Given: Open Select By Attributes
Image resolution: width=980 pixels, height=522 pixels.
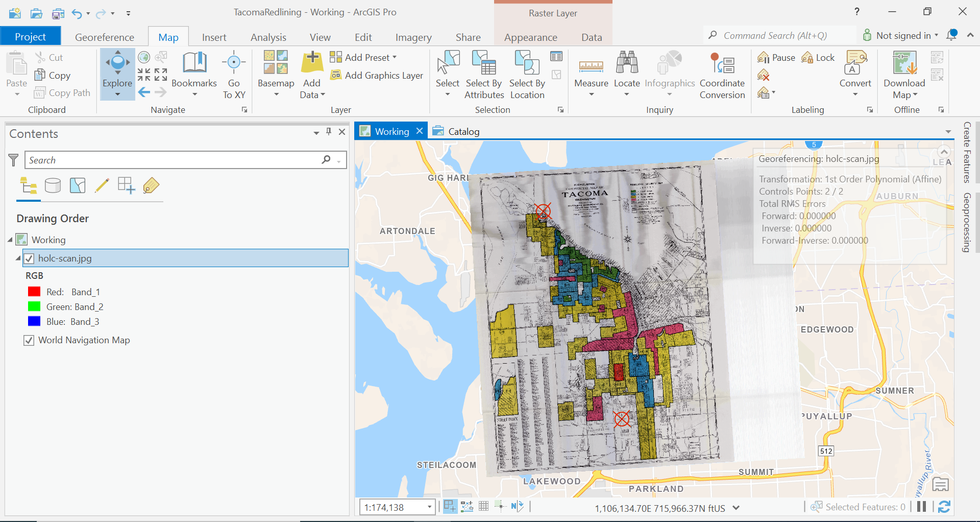Looking at the screenshot, I should pyautogui.click(x=484, y=74).
